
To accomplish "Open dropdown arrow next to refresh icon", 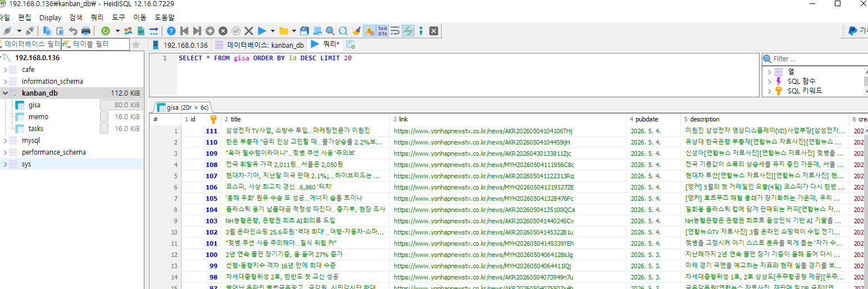I will click(117, 31).
